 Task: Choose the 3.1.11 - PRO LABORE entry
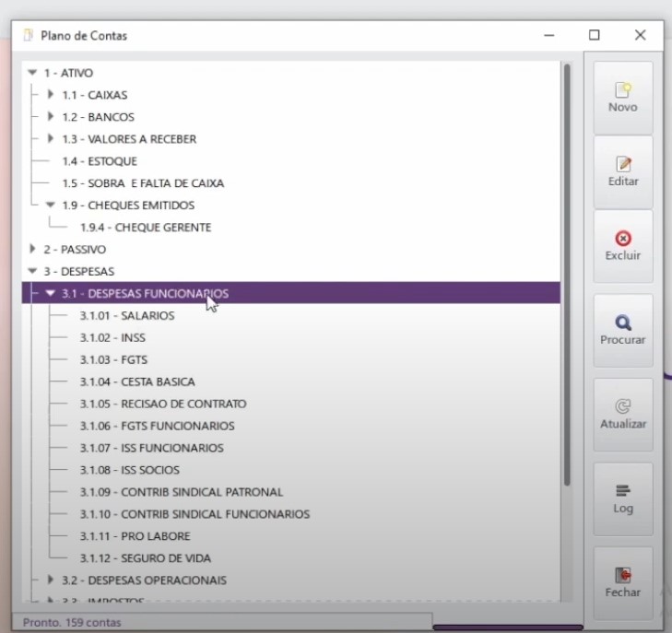[135, 536]
